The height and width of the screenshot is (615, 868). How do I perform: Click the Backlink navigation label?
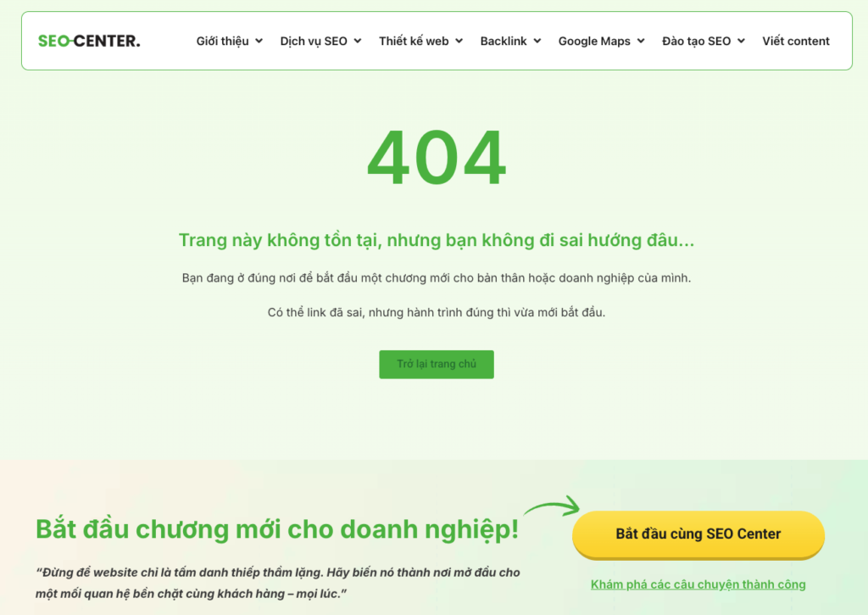(504, 41)
